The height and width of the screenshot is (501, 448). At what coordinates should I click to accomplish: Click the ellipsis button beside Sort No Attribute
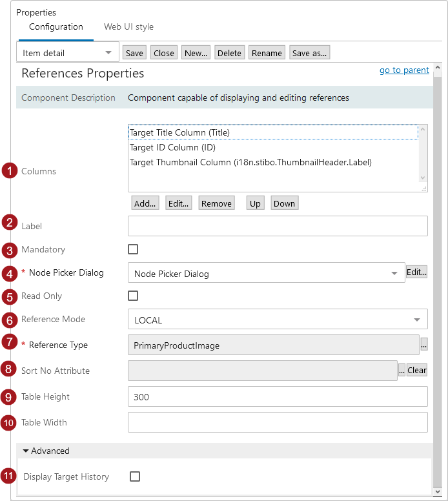point(402,371)
